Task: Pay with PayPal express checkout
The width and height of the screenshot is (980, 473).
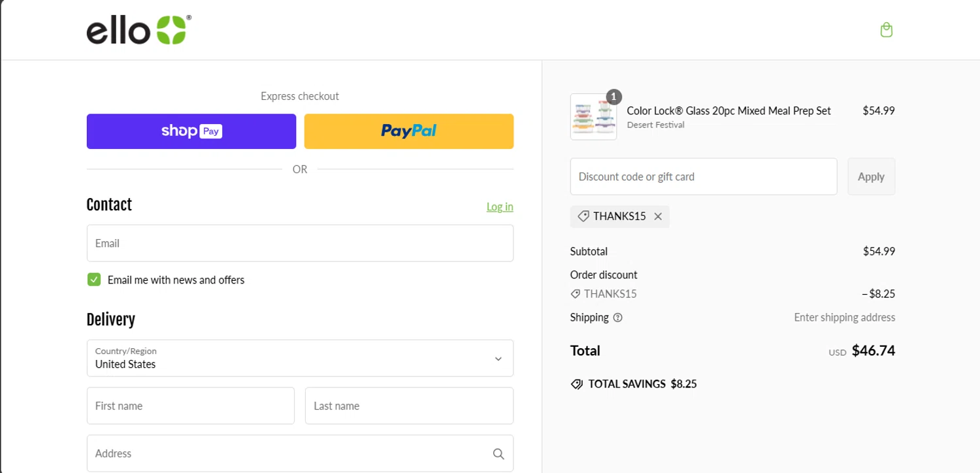Action: [x=409, y=131]
